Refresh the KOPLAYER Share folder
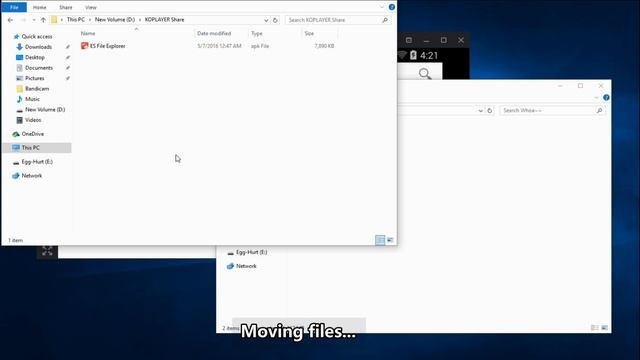The width and height of the screenshot is (640, 360). 276,20
